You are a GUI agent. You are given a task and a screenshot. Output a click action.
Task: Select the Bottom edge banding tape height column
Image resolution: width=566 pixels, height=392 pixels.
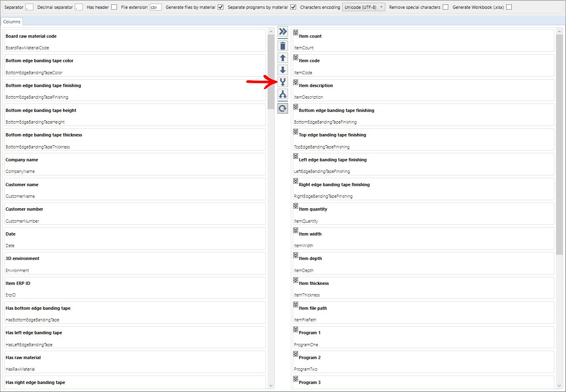(x=135, y=115)
